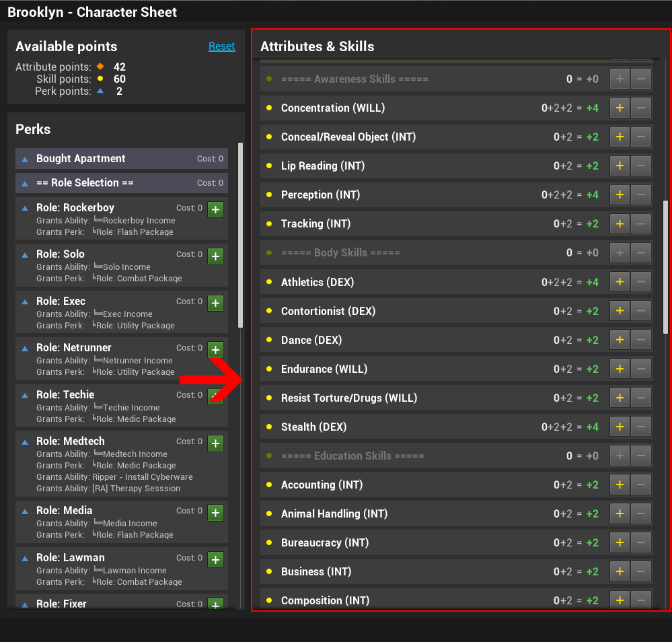Click the Reset link for available points
Image resolution: width=672 pixels, height=642 pixels.
pyautogui.click(x=221, y=46)
